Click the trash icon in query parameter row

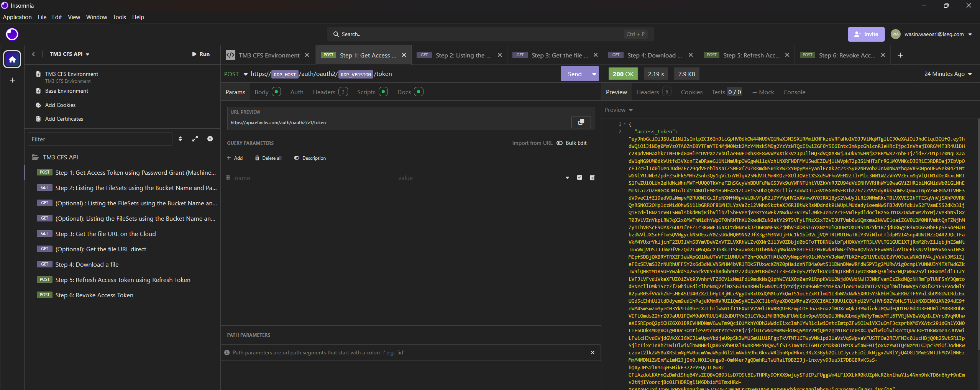pyautogui.click(x=592, y=178)
